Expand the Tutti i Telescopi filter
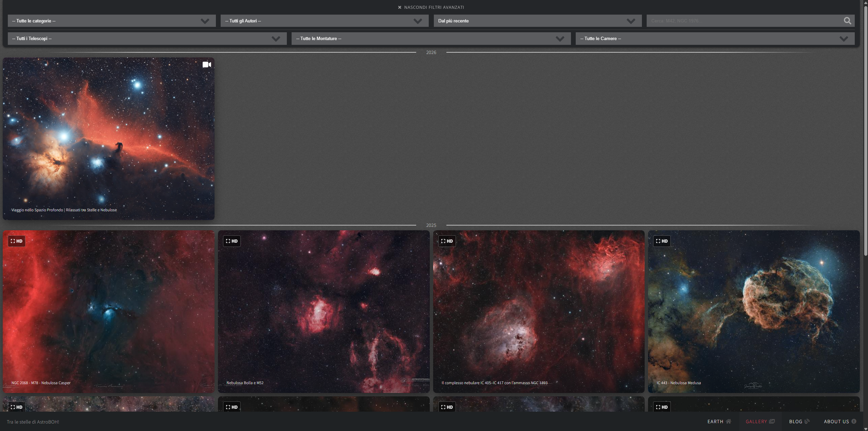This screenshot has width=868, height=431. point(147,38)
